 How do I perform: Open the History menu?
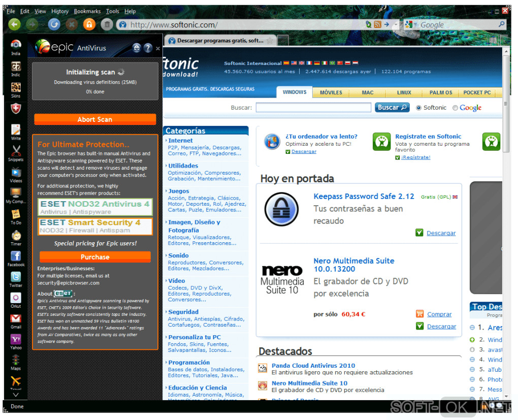pos(60,11)
